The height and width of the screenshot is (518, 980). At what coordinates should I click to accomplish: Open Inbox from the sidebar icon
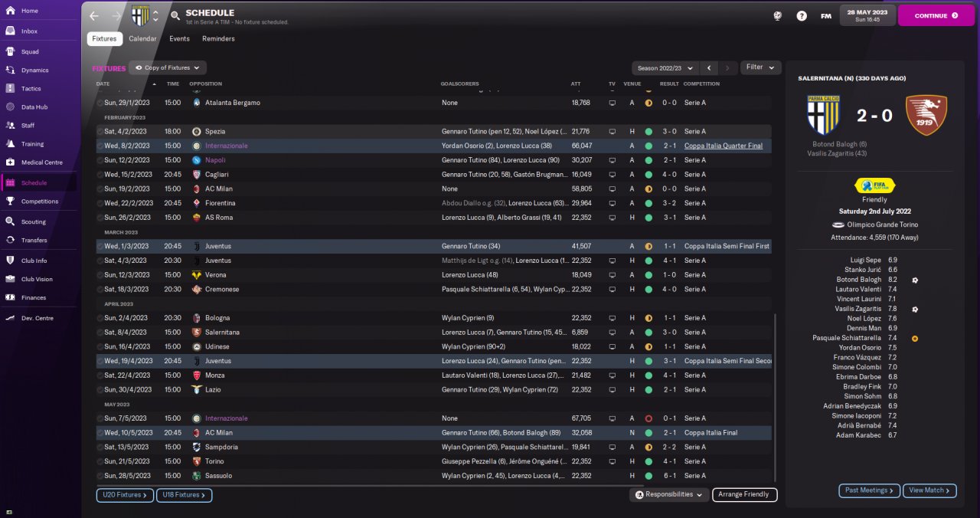tap(10, 31)
